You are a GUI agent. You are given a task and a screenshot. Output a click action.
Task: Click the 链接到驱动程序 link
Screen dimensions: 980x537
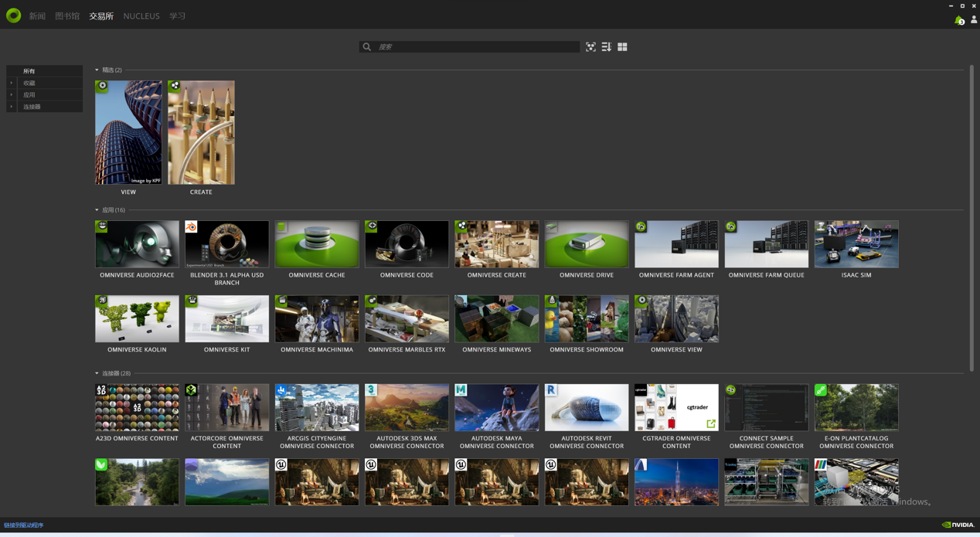[x=24, y=525]
